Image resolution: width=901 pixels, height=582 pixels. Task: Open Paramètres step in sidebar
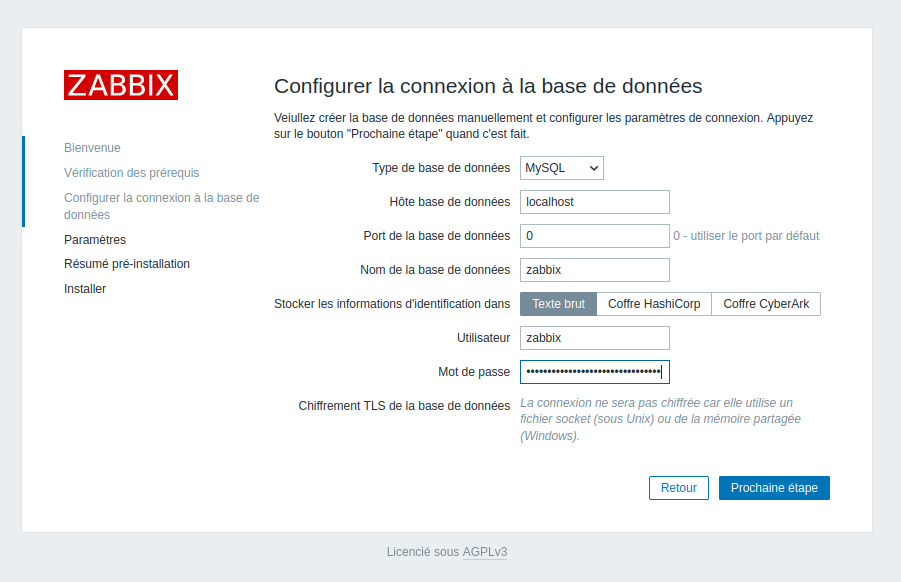pos(95,240)
